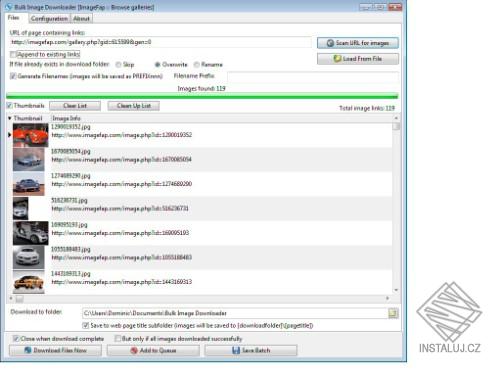
Task: Click the Save Batch button
Action: (251, 350)
